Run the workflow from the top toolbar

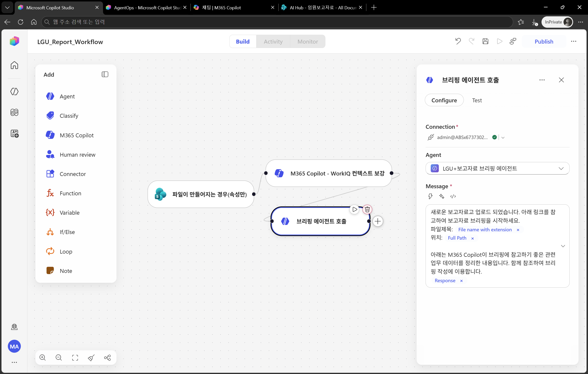499,41
